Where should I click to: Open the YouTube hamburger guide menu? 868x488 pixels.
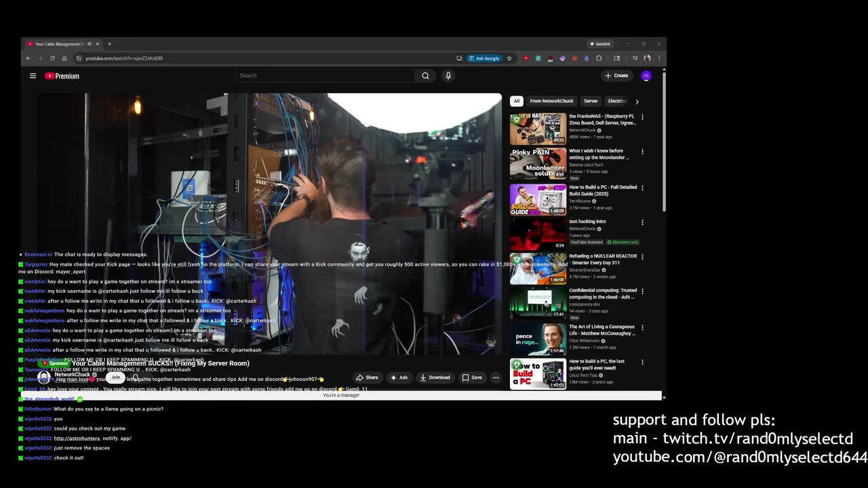33,76
